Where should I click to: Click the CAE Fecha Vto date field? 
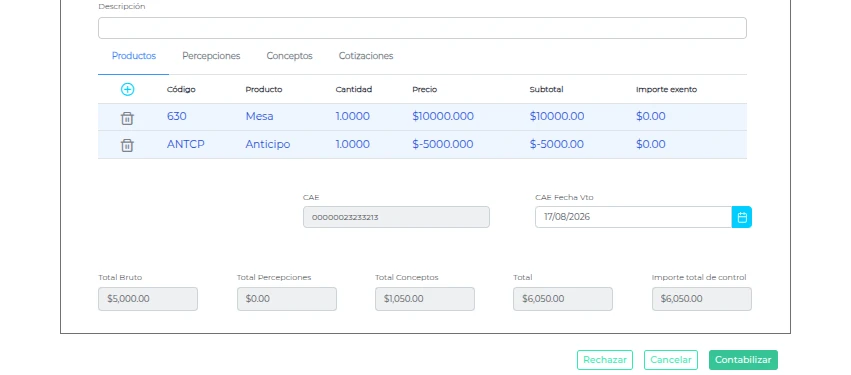point(633,217)
